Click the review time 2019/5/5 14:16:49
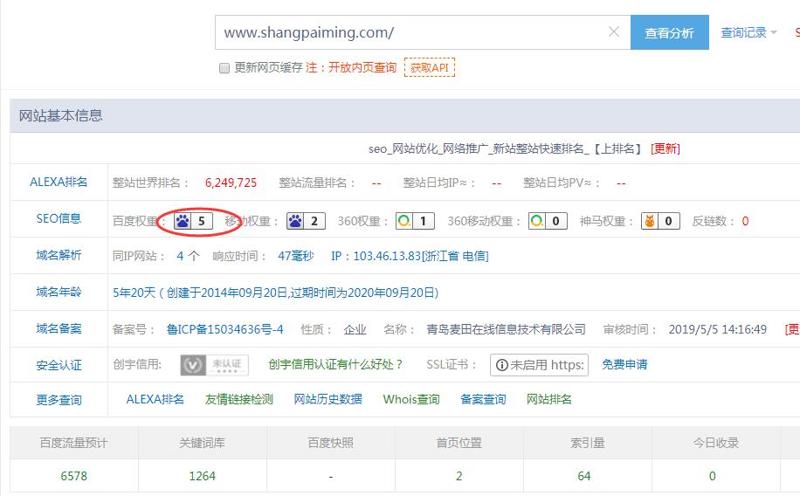Viewport: 800px width, 496px height. coord(717,329)
